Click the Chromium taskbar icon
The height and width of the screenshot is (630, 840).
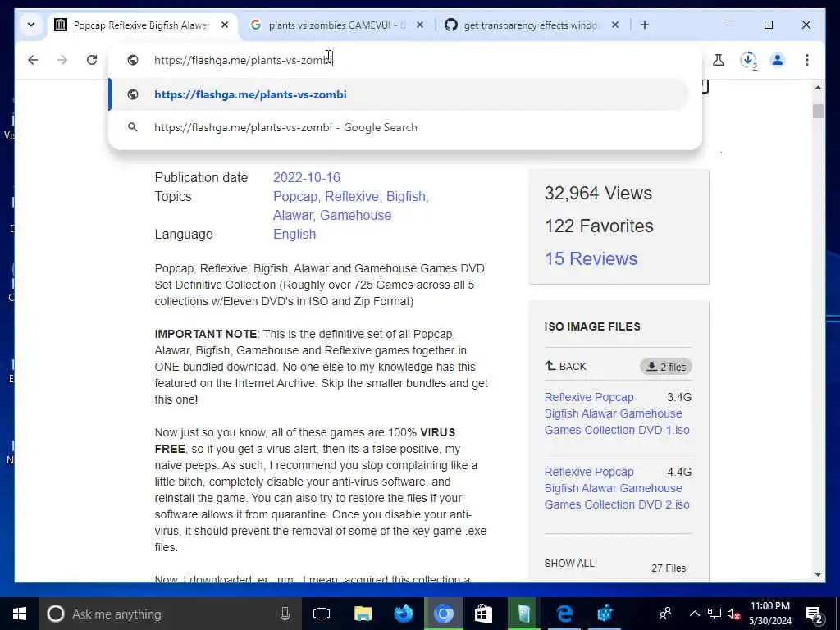444,614
